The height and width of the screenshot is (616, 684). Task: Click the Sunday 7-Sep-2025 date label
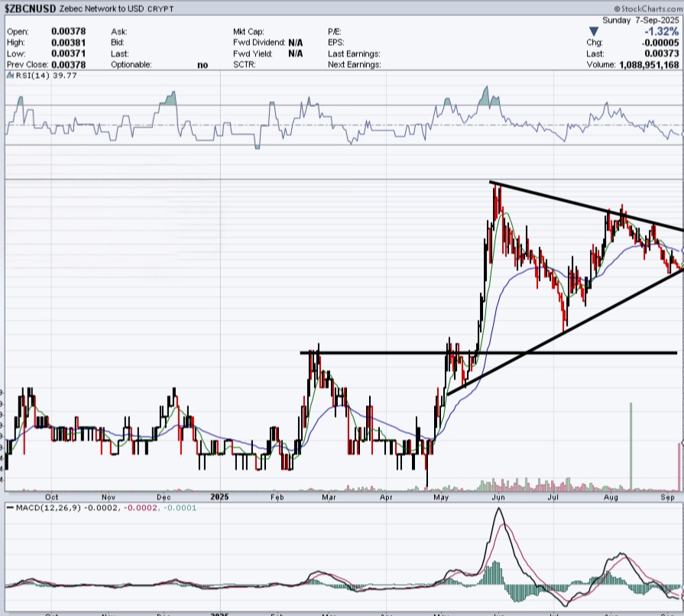[640, 21]
